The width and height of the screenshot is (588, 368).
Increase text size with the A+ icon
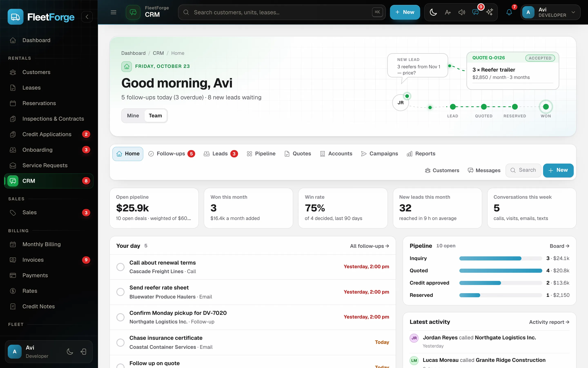click(x=448, y=12)
